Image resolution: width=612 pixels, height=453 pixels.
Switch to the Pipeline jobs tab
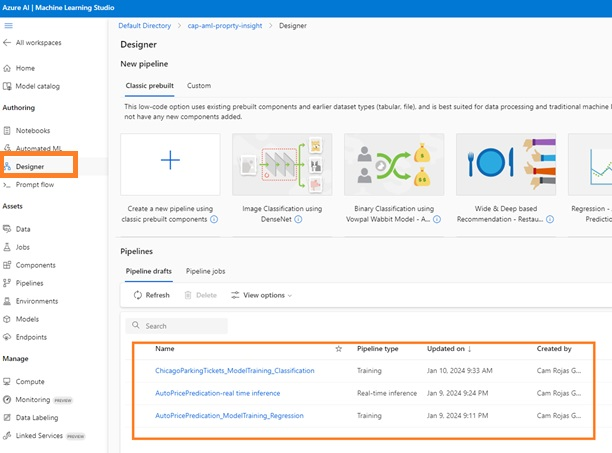[205, 271]
